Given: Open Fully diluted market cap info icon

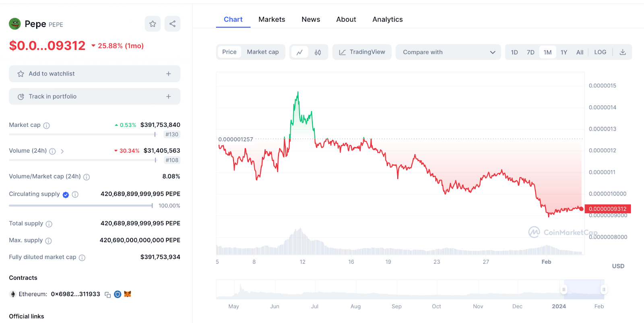Looking at the screenshot, I should click(x=82, y=258).
